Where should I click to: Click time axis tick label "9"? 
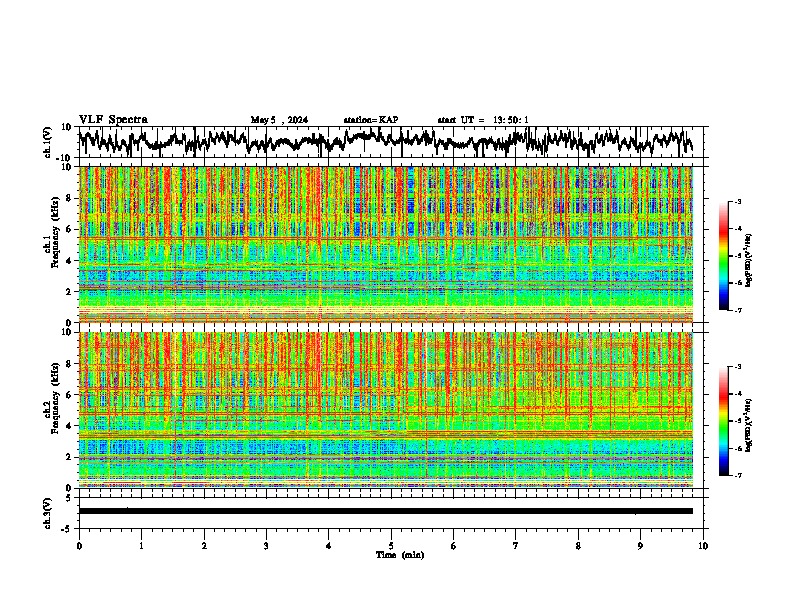click(640, 546)
